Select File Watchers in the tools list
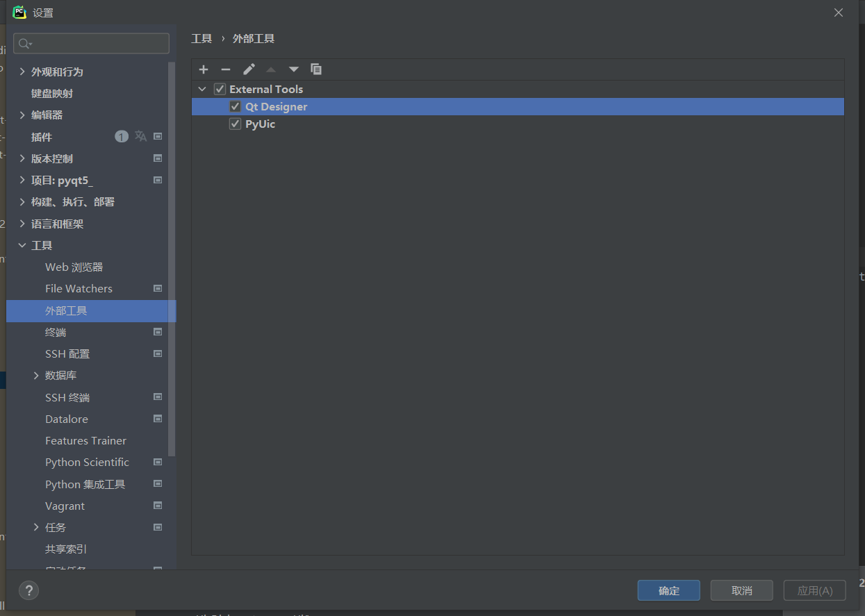The width and height of the screenshot is (865, 616). tap(79, 289)
